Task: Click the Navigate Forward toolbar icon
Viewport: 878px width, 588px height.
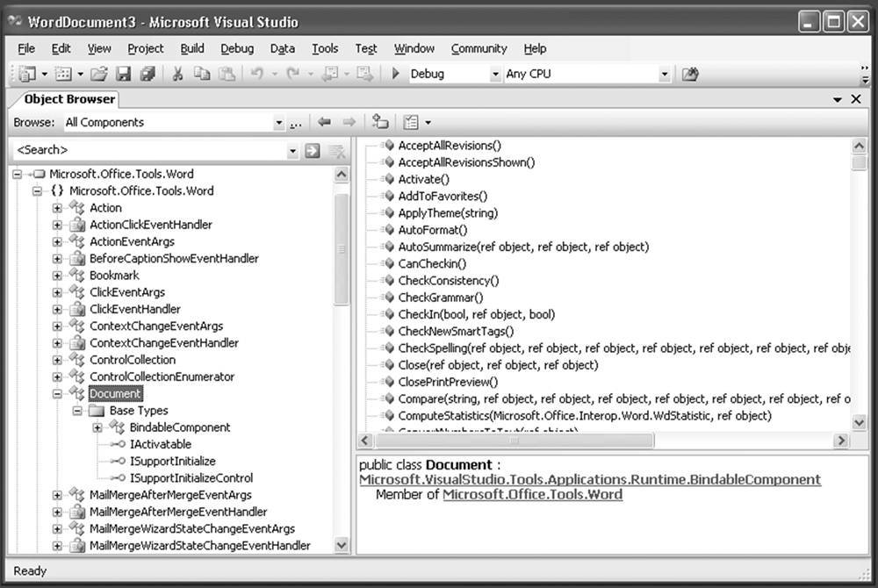Action: [x=364, y=74]
